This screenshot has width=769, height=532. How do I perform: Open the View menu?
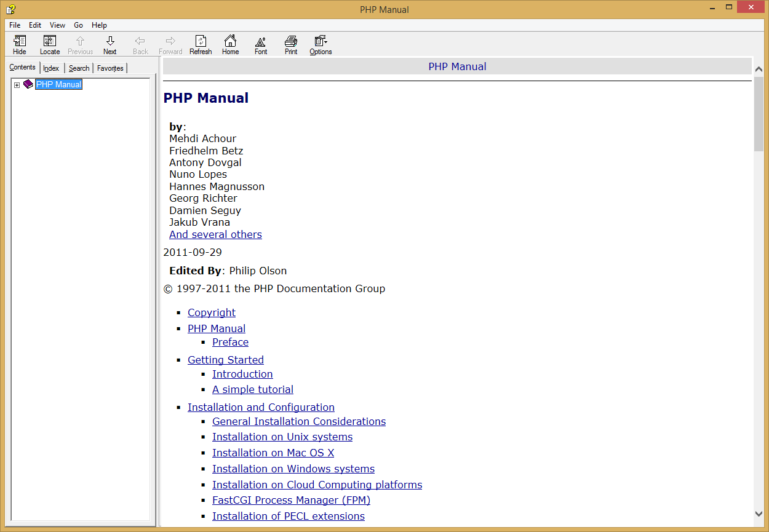tap(58, 25)
